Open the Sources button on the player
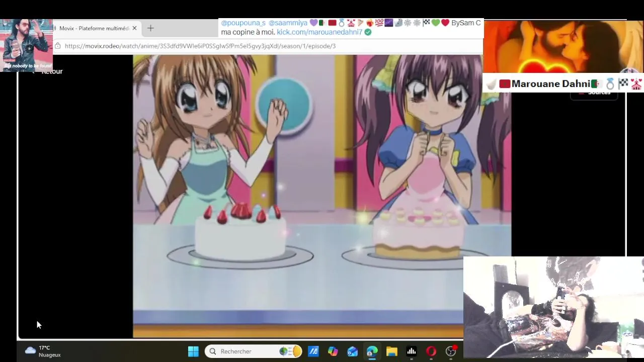Viewport: 644px width, 362px height. (594, 93)
